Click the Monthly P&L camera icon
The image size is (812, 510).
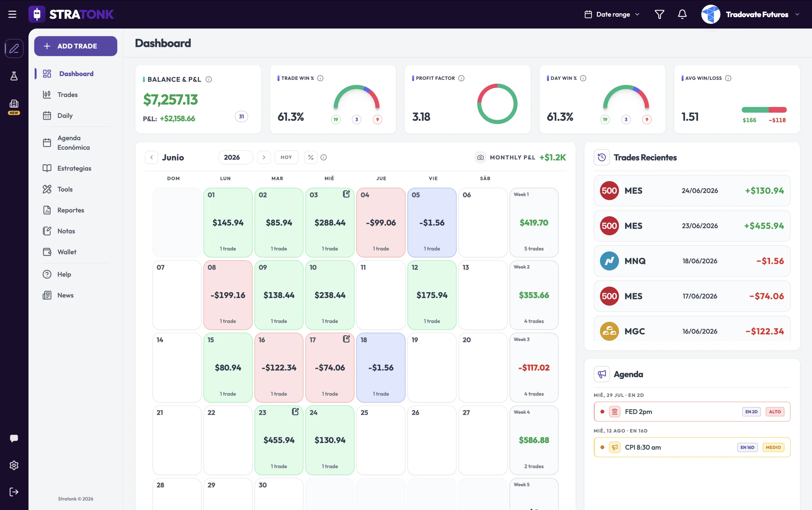[x=481, y=158]
